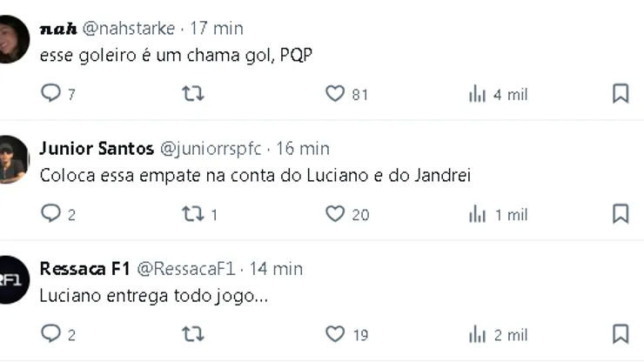This screenshot has height=362, width=644.
Task: Like Junior Santos's tweet
Action: [335, 214]
